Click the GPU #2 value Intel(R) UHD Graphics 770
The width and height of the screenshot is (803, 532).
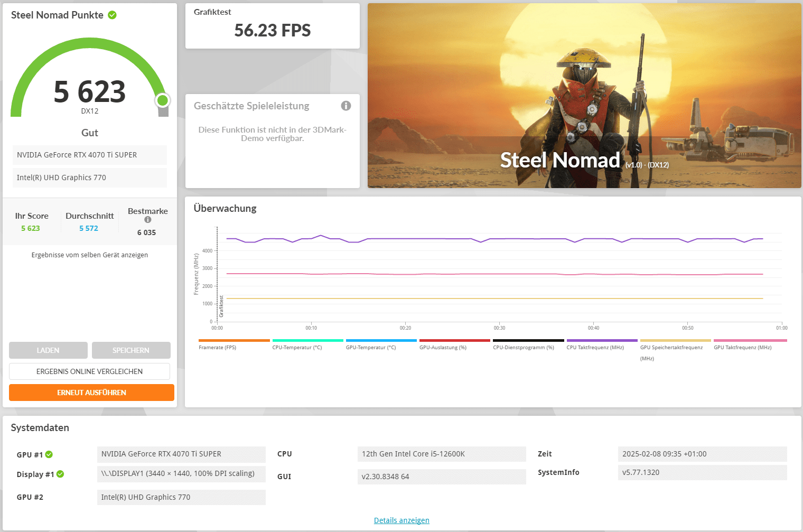[181, 497]
